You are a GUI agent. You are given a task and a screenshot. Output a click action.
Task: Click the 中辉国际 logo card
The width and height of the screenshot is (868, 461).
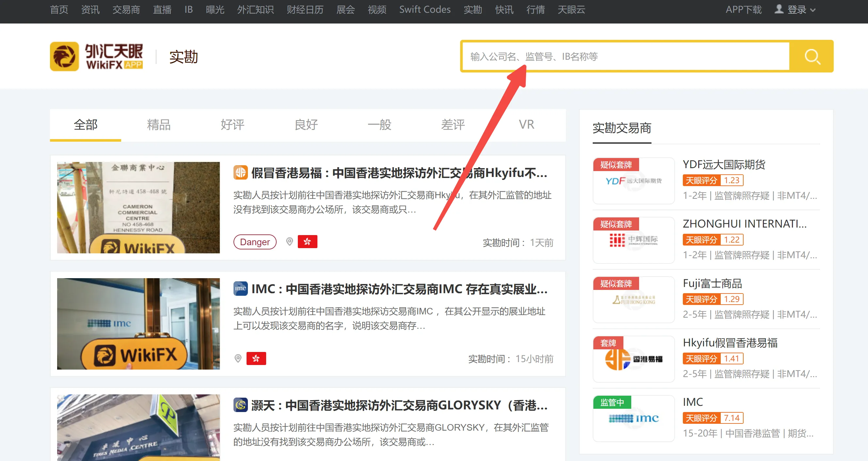pos(634,240)
